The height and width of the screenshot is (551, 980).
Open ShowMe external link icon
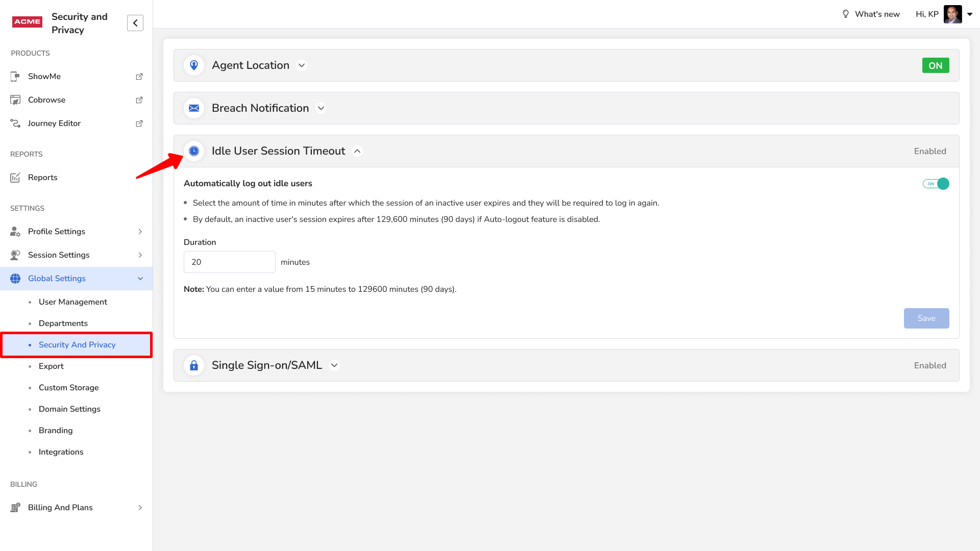[139, 77]
